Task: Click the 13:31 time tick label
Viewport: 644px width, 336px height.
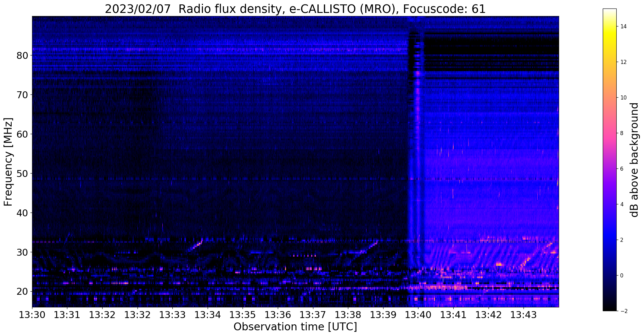Action: click(x=67, y=315)
